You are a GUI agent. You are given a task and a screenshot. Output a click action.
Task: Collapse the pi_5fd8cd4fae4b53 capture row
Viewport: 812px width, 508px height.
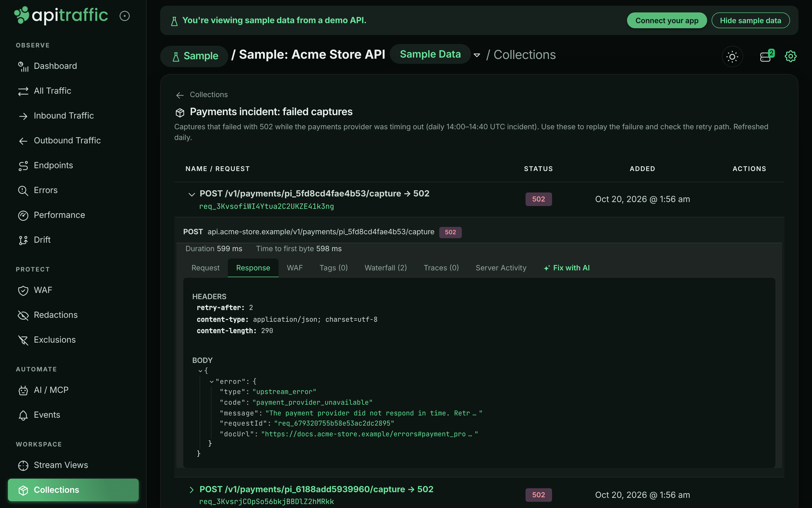(x=192, y=194)
